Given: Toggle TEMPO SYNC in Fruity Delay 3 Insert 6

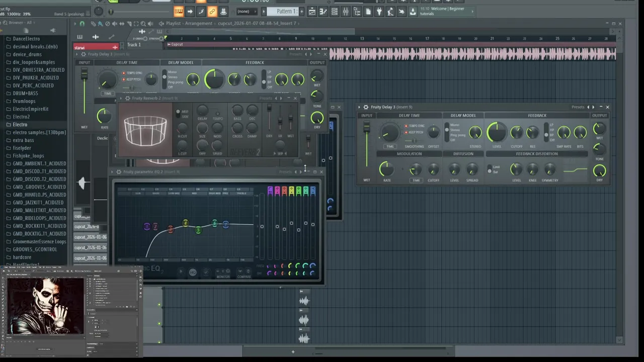Looking at the screenshot, I should tap(124, 73).
